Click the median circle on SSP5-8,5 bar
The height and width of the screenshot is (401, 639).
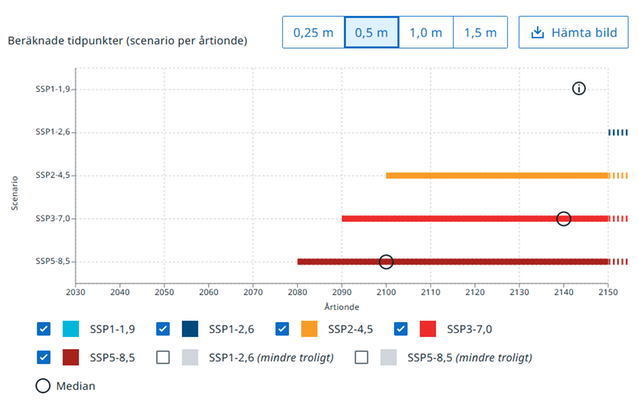(386, 262)
